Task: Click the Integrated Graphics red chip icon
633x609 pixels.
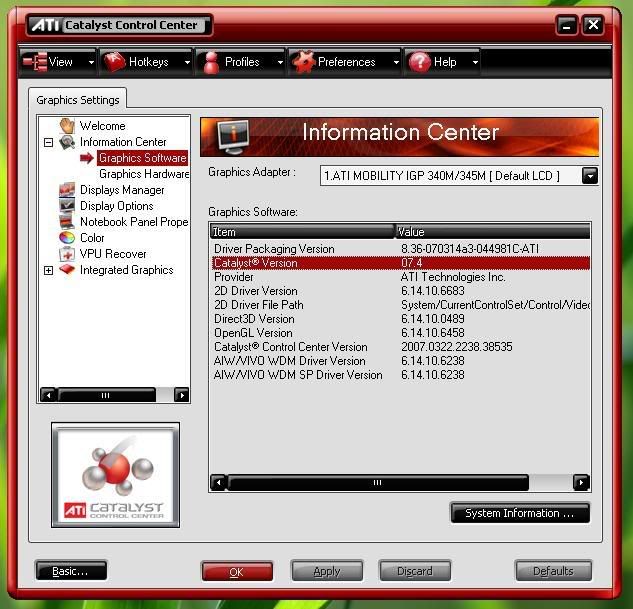Action: 67,270
